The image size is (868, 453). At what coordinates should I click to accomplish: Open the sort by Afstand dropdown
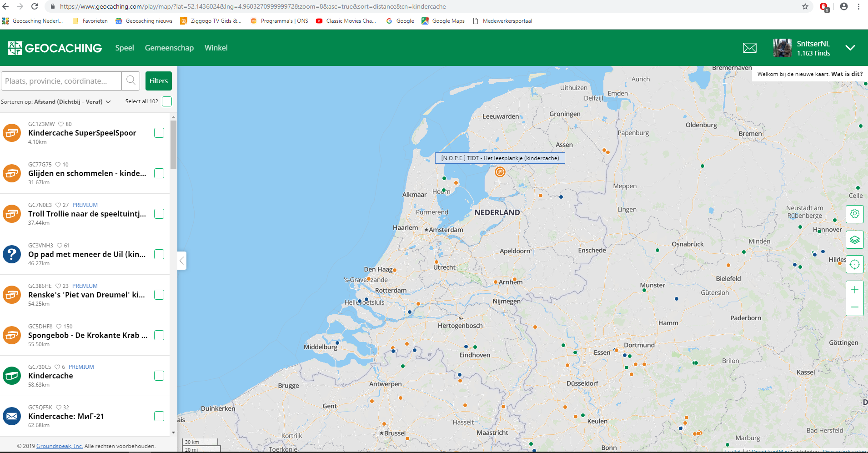tap(73, 102)
